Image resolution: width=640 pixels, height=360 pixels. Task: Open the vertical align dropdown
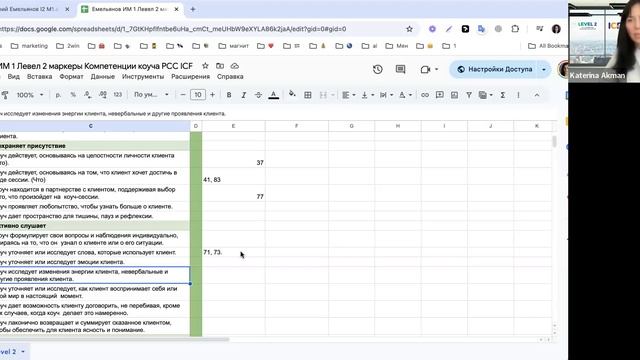pos(367,95)
